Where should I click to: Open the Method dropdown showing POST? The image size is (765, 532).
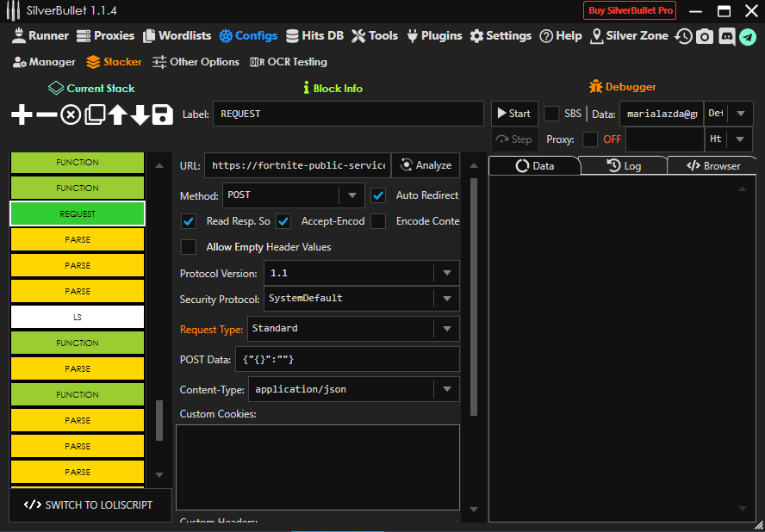(x=293, y=195)
